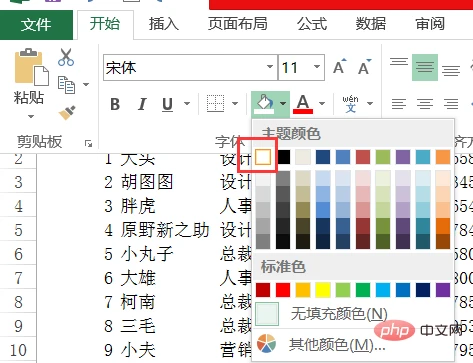Open the fill color dropdown arrow

tap(283, 104)
